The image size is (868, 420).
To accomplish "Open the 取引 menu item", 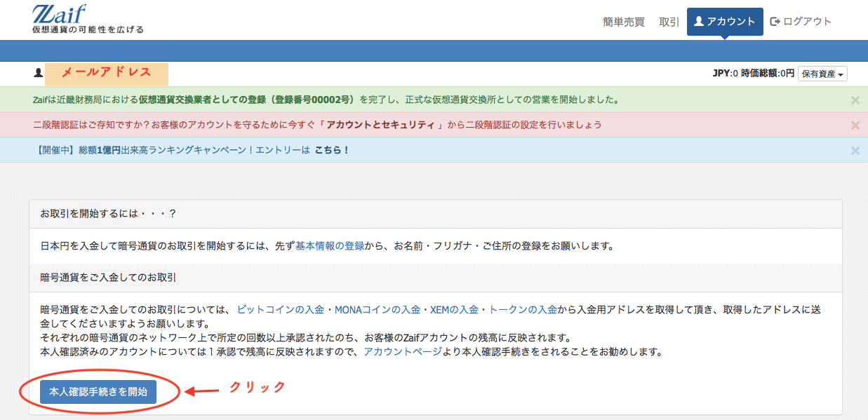I will pos(669,22).
